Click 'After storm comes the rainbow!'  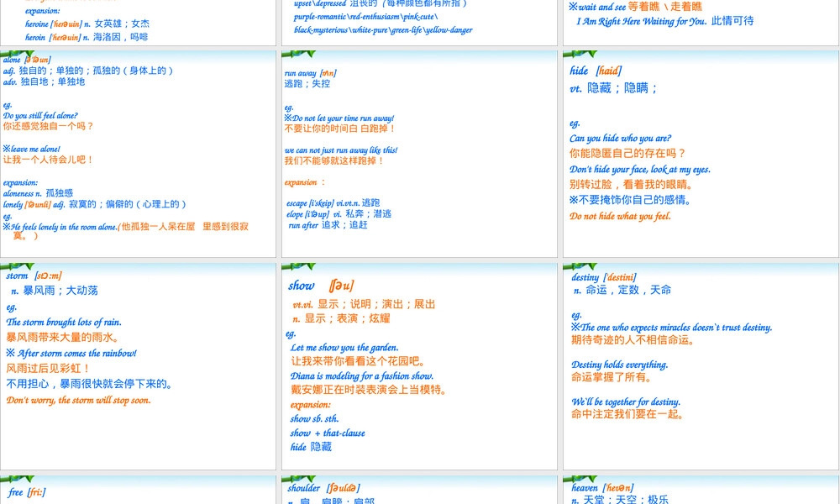point(77,354)
